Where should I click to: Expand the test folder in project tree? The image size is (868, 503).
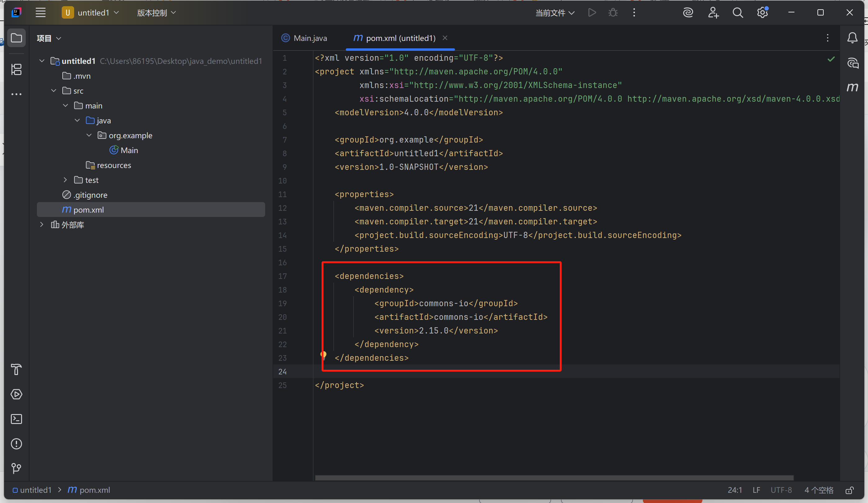pos(65,180)
